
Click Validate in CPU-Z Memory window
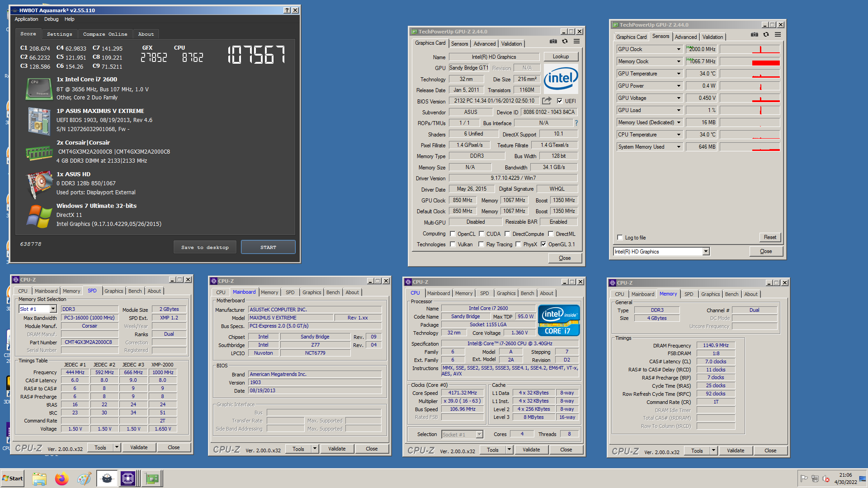pyautogui.click(x=736, y=450)
